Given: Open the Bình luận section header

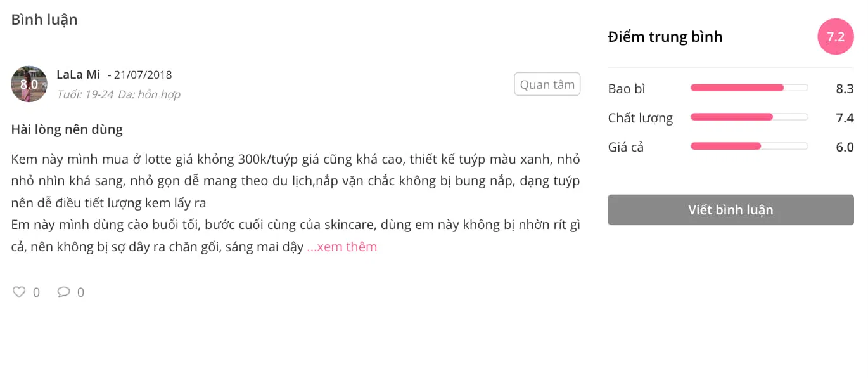Looking at the screenshot, I should [x=43, y=19].
